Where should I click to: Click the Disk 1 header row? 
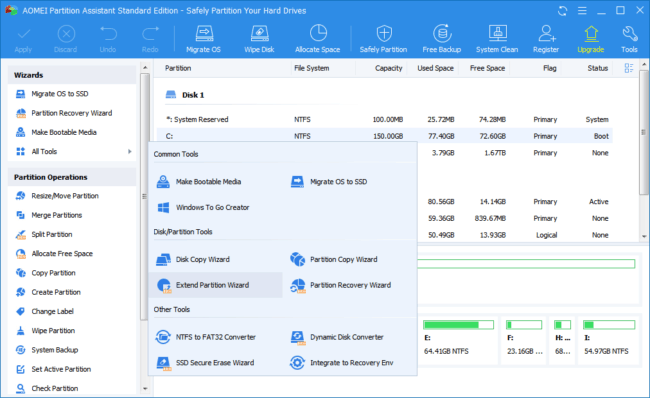(185, 95)
